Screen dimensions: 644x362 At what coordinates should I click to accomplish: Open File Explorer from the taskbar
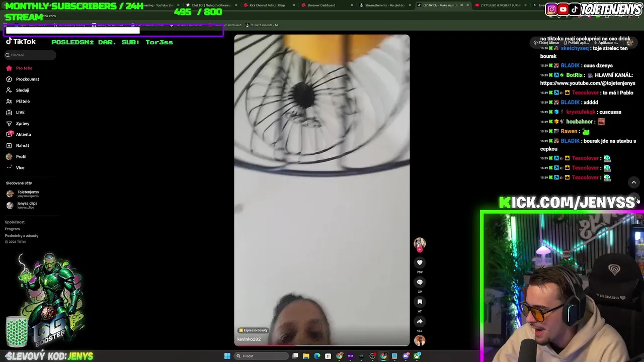click(x=306, y=356)
